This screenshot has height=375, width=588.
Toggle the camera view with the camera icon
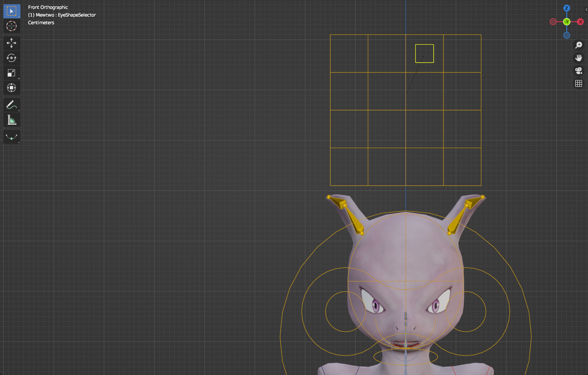pos(579,71)
